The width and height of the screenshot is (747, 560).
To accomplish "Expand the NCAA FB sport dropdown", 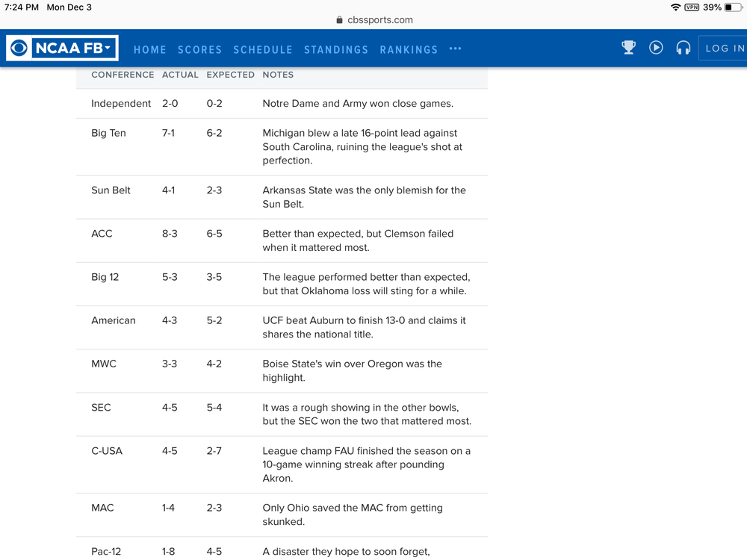I will click(x=73, y=48).
